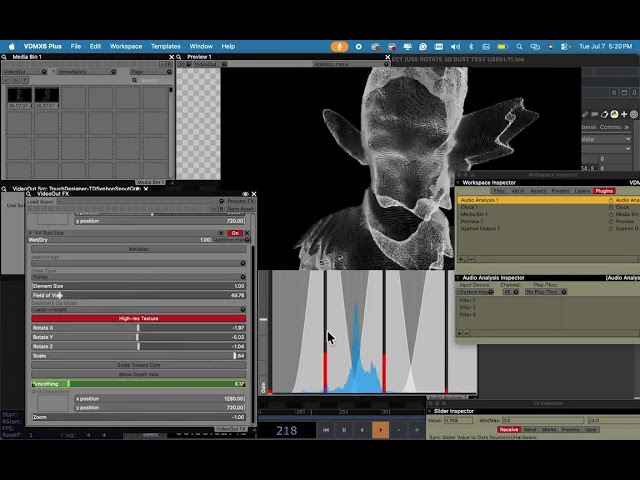Step back one frame with minus button

coord(399,430)
